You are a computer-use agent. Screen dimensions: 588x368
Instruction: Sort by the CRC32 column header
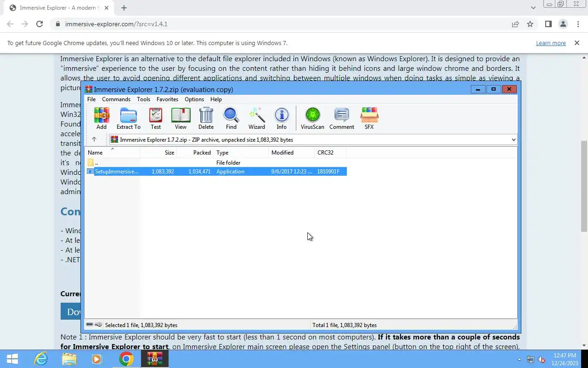tap(330, 152)
